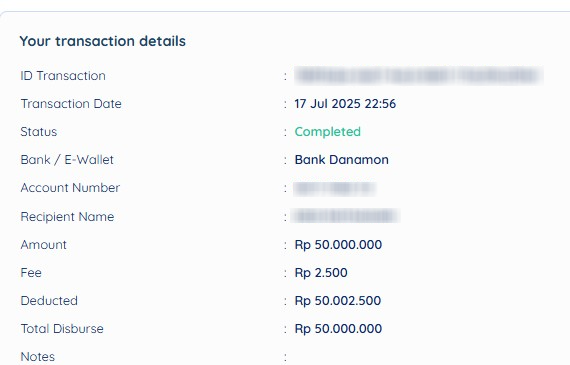Click the Amount label
Screen dimensions: 570x365
click(x=43, y=245)
